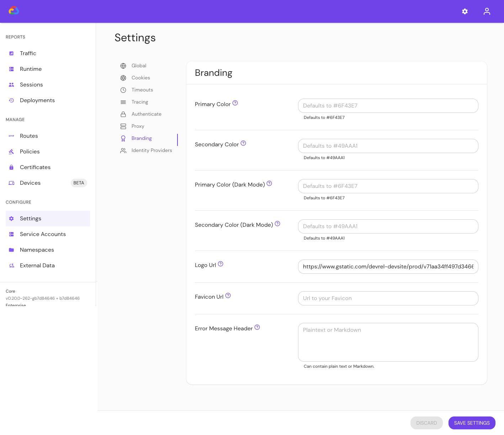Open the user account profile icon

487,11
